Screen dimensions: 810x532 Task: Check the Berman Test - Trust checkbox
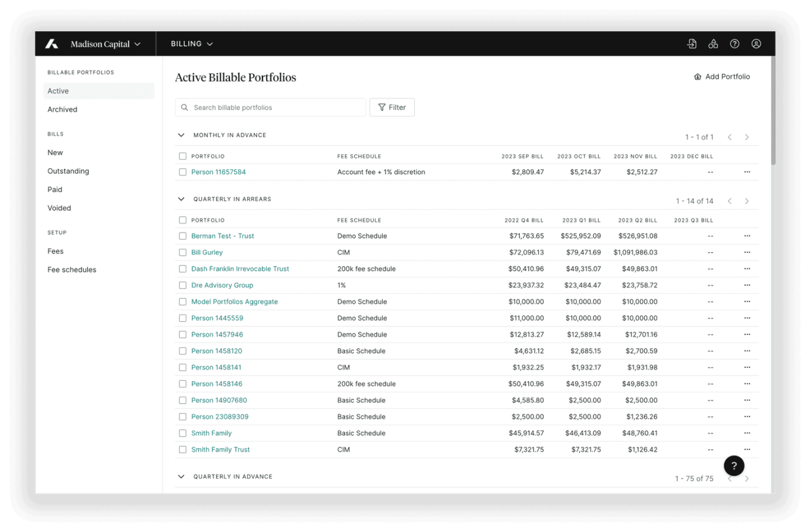182,236
